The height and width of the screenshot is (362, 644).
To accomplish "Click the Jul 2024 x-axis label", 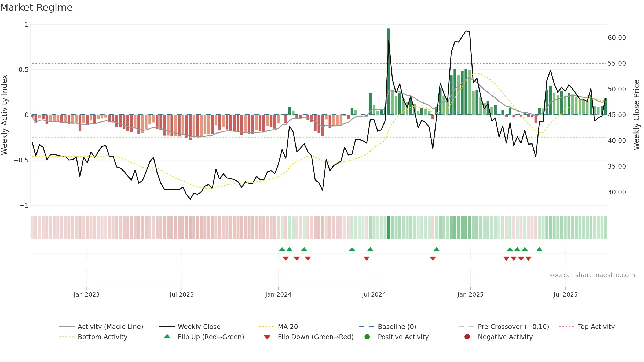I will click(x=374, y=294).
